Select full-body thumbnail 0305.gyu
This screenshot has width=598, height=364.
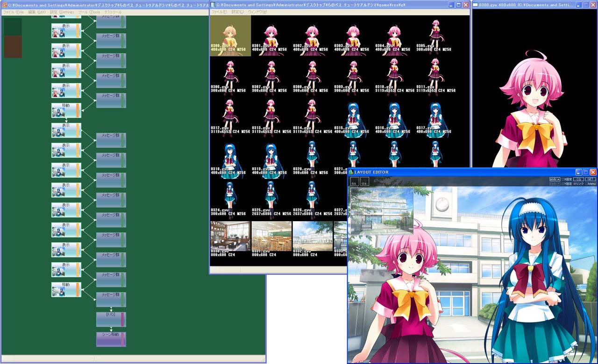click(436, 36)
